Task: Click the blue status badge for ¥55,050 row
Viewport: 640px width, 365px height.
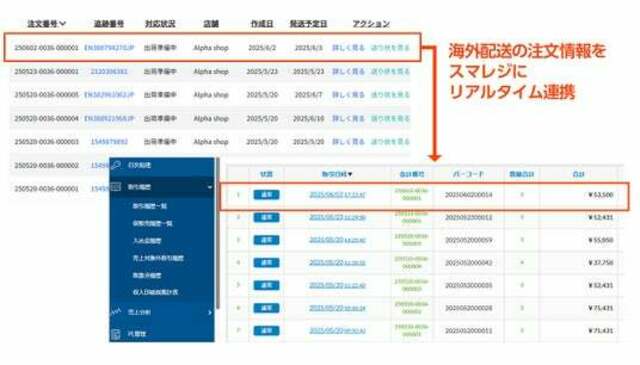Action: coord(266,240)
